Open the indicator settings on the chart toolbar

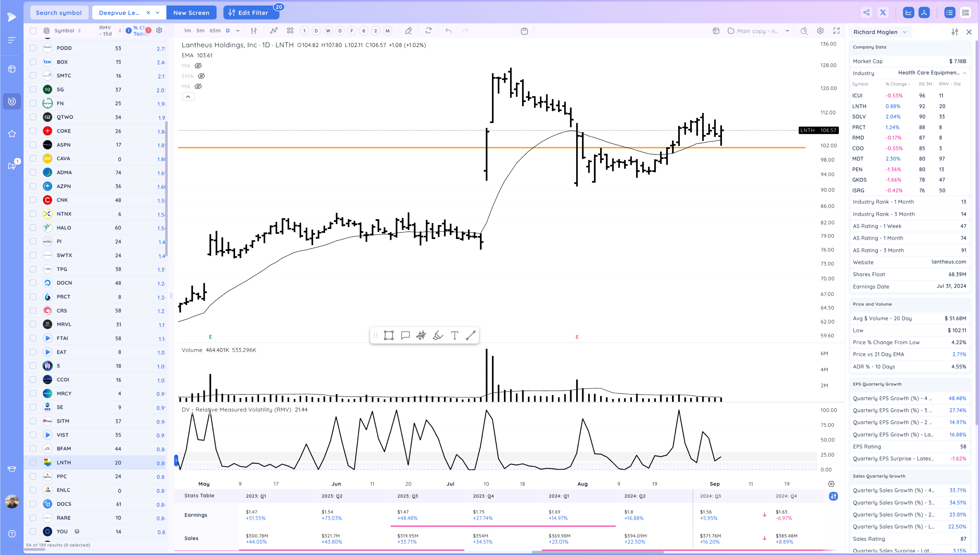[254, 31]
